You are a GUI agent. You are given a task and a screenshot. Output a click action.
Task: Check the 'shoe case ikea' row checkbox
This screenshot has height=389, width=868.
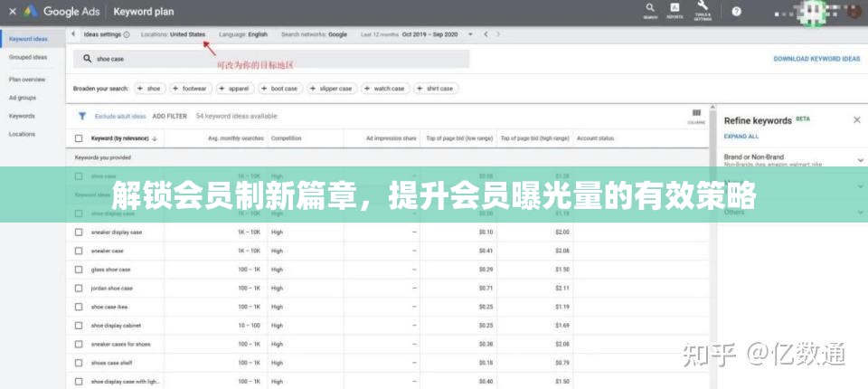[x=79, y=307]
